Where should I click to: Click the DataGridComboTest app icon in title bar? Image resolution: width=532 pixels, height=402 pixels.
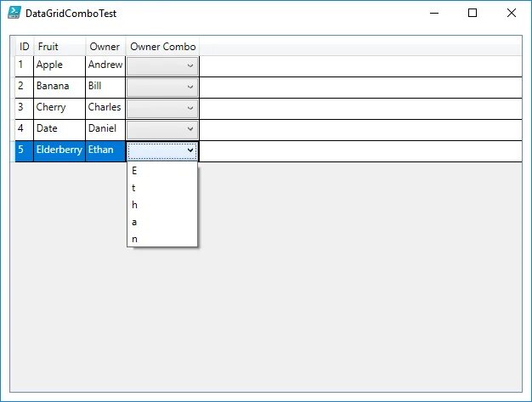[x=14, y=13]
